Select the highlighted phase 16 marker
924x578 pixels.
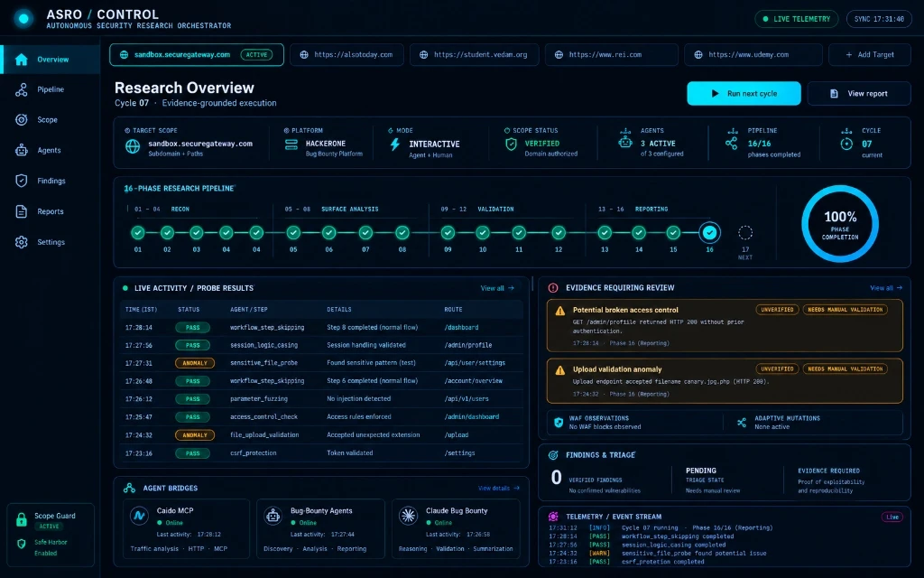(x=709, y=233)
